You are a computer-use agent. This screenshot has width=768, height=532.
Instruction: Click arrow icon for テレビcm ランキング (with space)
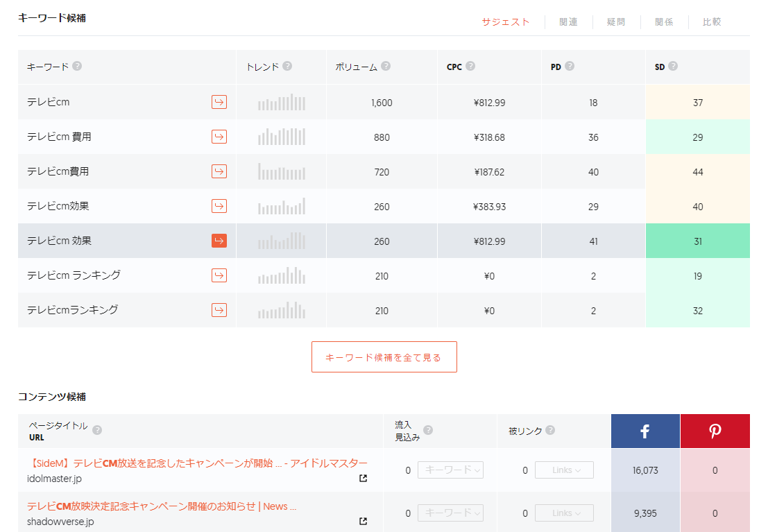(219, 275)
